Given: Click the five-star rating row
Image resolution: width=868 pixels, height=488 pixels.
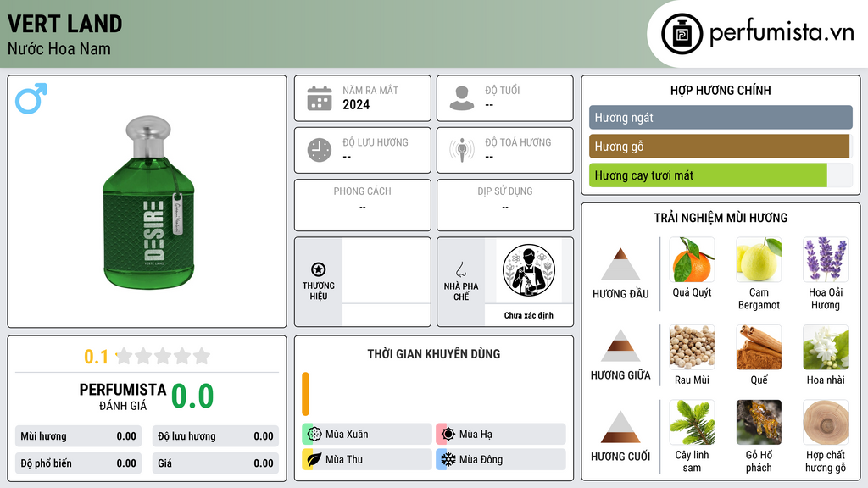Looking at the screenshot, I should 163,356.
